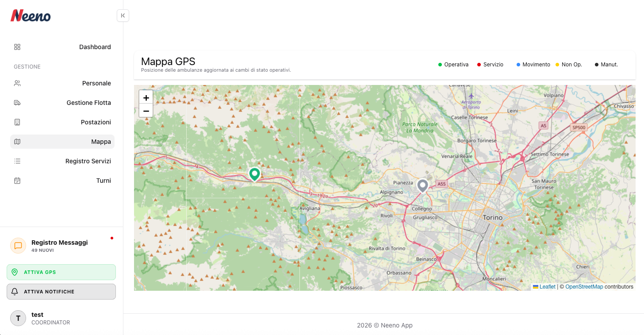Click the gray ambulance map marker
The width and height of the screenshot is (644, 335).
tap(423, 185)
